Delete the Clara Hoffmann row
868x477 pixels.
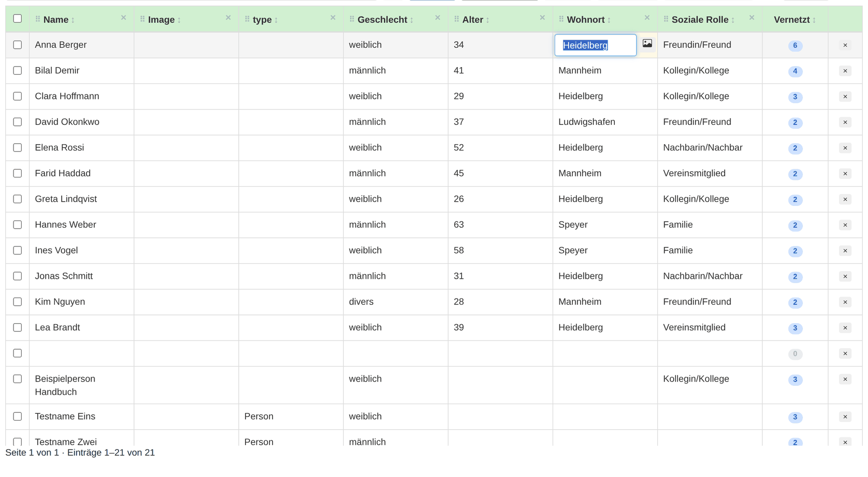coord(845,96)
